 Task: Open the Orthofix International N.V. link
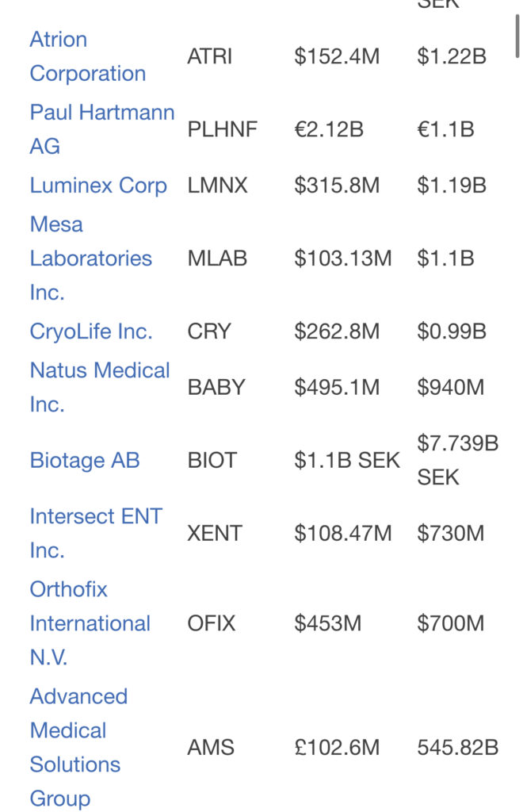click(90, 623)
